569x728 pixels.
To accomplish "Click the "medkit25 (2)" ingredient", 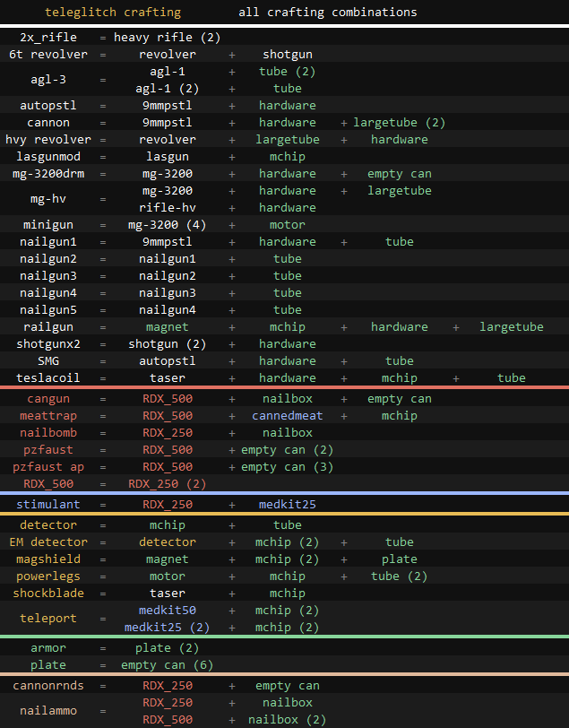I will [x=167, y=628].
